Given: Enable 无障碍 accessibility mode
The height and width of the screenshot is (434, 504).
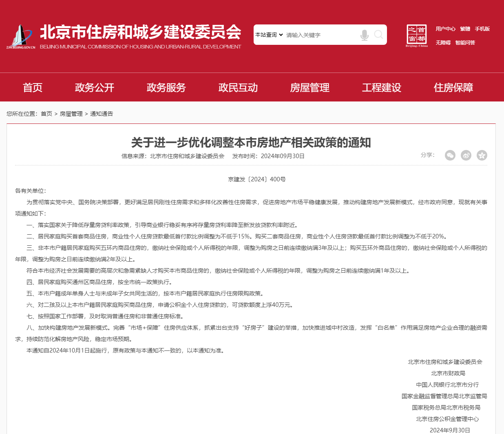Looking at the screenshot, I should pyautogui.click(x=443, y=43).
